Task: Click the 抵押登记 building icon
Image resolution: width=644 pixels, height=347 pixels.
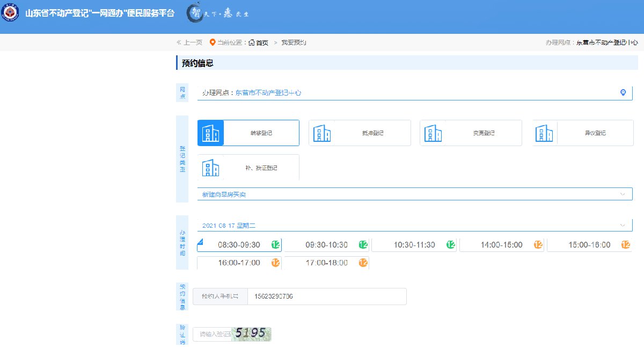Action: coord(321,133)
